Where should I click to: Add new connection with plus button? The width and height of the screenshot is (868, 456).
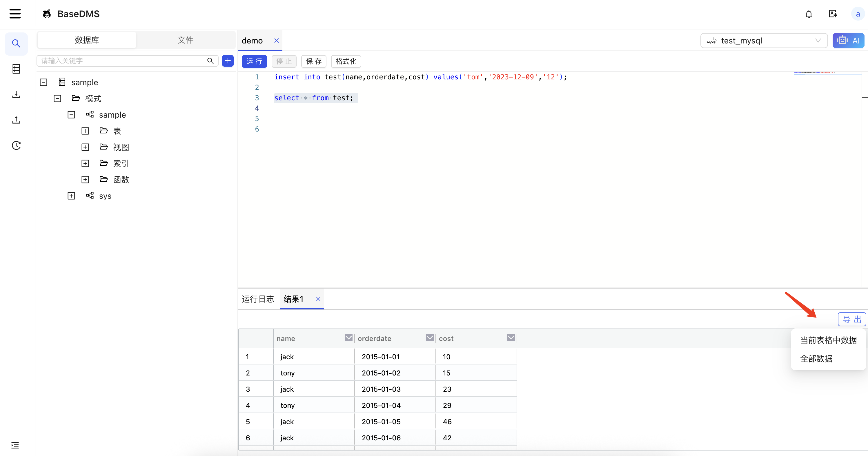(228, 61)
